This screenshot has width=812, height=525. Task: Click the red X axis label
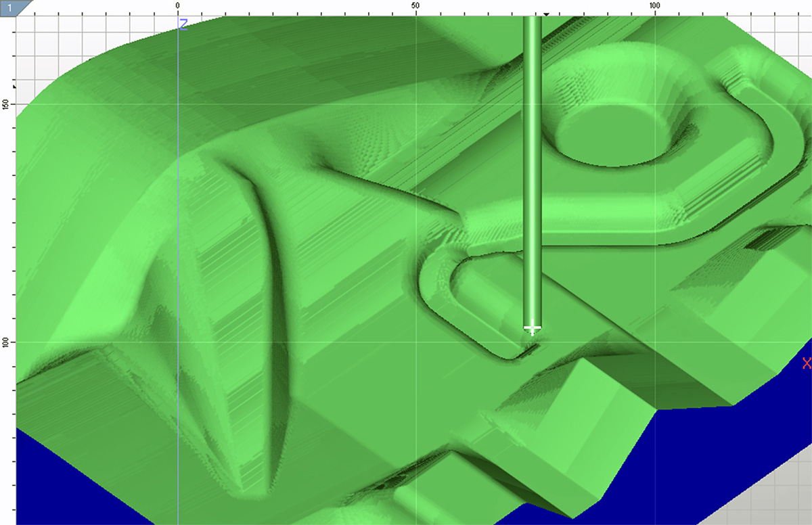(x=807, y=363)
